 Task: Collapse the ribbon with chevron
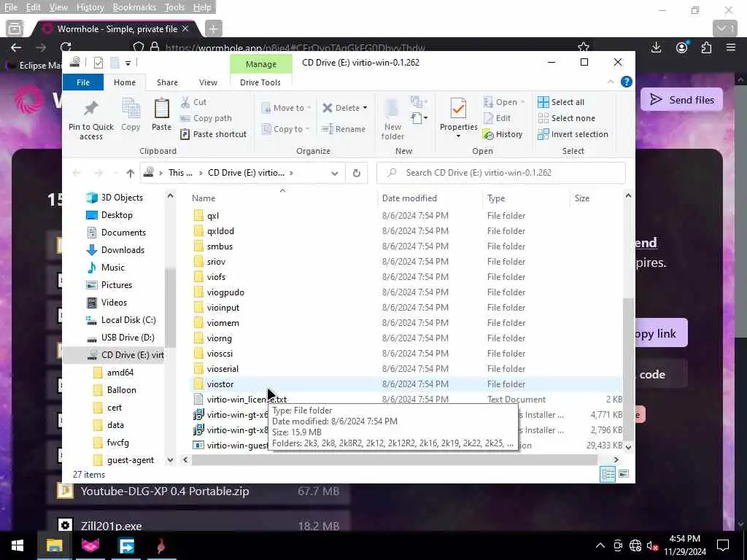[611, 82]
